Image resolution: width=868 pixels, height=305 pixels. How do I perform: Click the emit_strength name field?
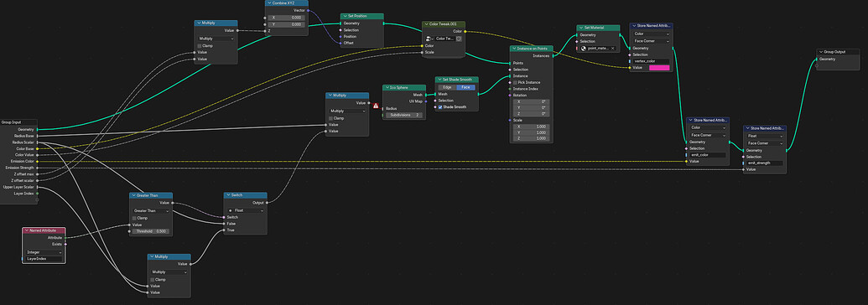pos(765,163)
